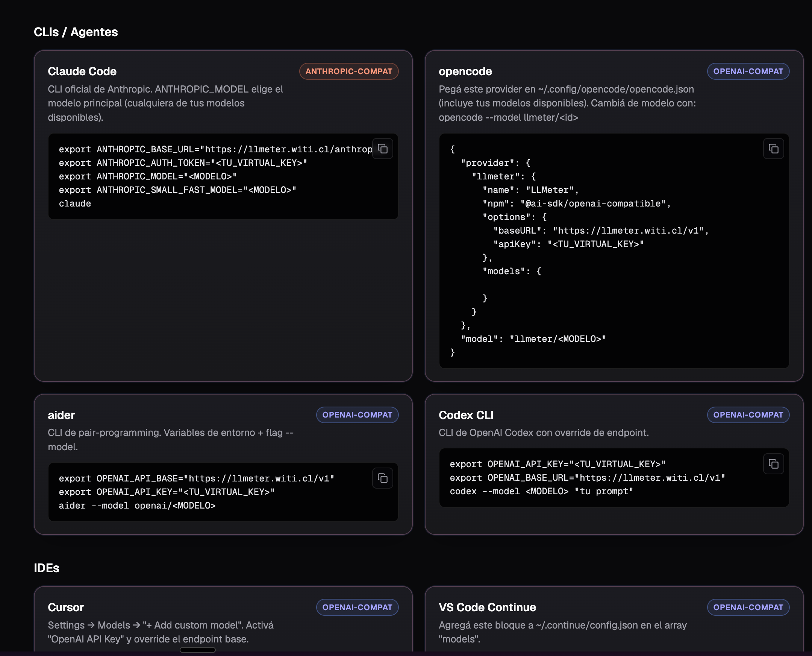Click the 'aider --model openai/<MODELO>' line
The image size is (812, 656).
click(x=137, y=506)
